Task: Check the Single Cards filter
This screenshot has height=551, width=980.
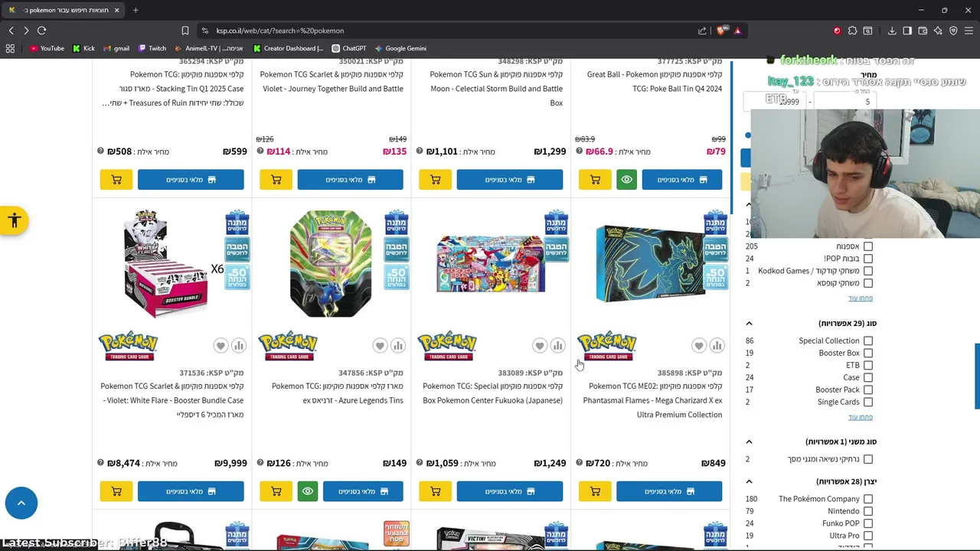Action: point(867,402)
